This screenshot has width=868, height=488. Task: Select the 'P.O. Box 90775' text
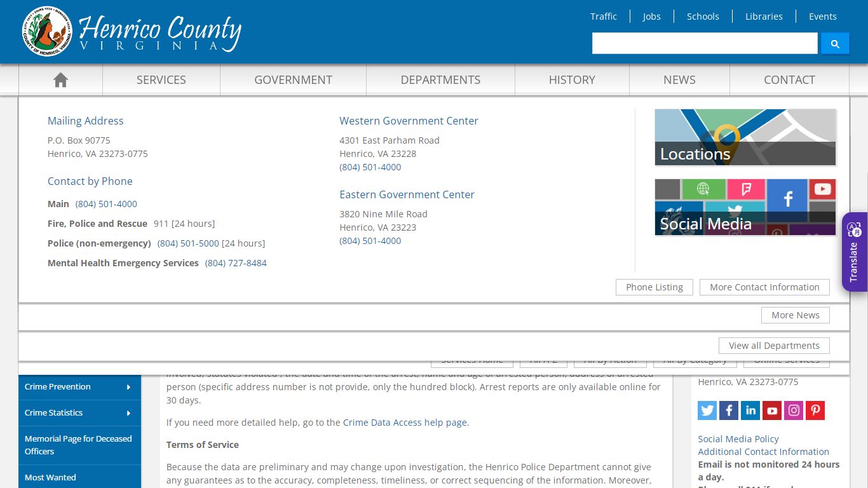[x=79, y=140]
